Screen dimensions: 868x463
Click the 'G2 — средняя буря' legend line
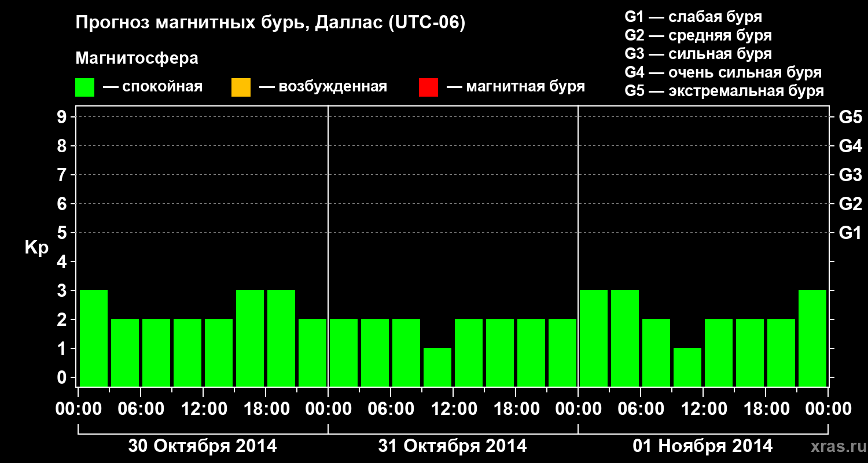698,35
